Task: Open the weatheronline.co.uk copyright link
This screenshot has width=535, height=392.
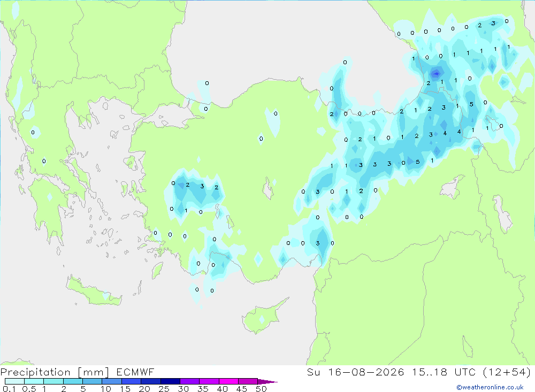Action: click(x=490, y=387)
